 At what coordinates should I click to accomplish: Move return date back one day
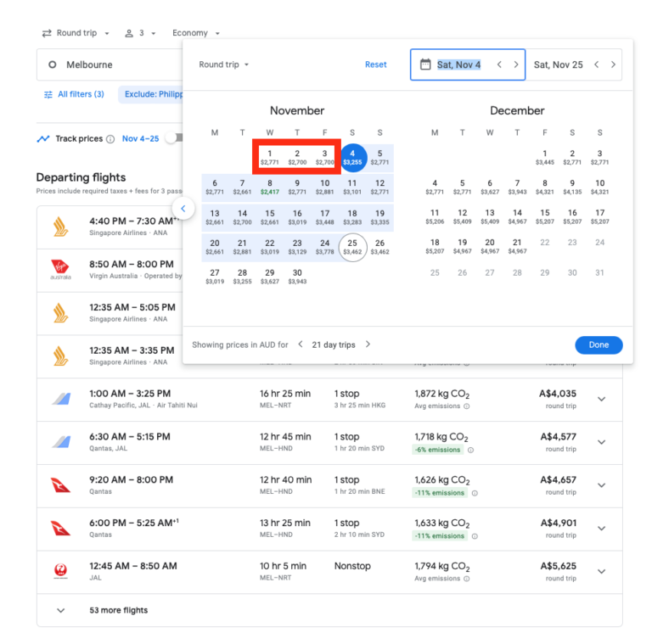point(596,64)
